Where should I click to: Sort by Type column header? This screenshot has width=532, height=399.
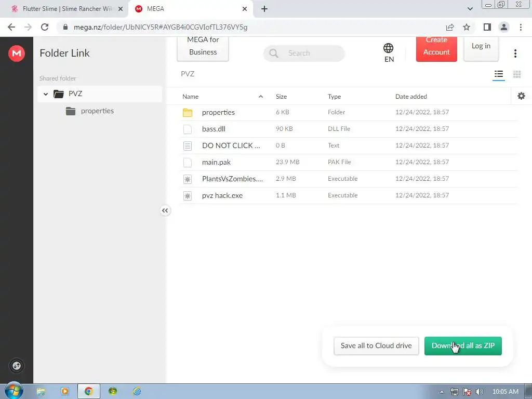pyautogui.click(x=334, y=96)
